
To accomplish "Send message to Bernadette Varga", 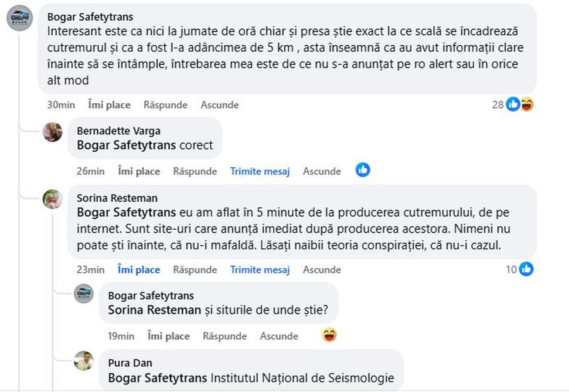I will click(260, 172).
